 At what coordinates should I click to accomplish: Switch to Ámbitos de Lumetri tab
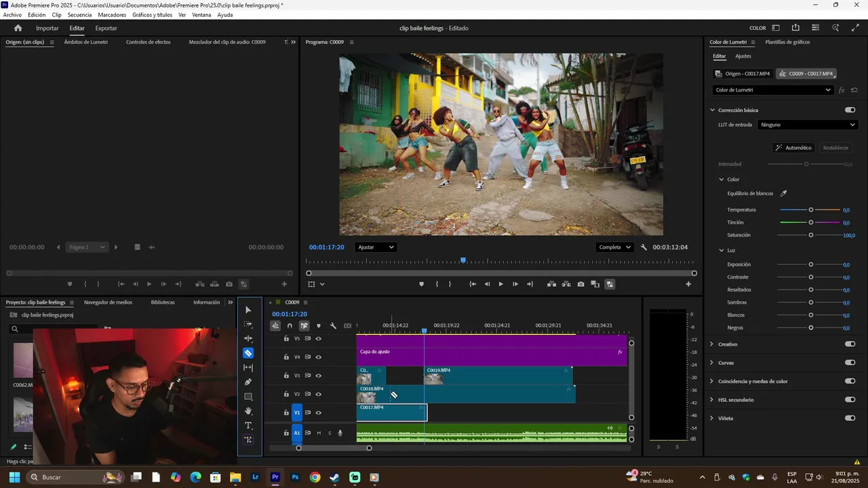point(85,42)
